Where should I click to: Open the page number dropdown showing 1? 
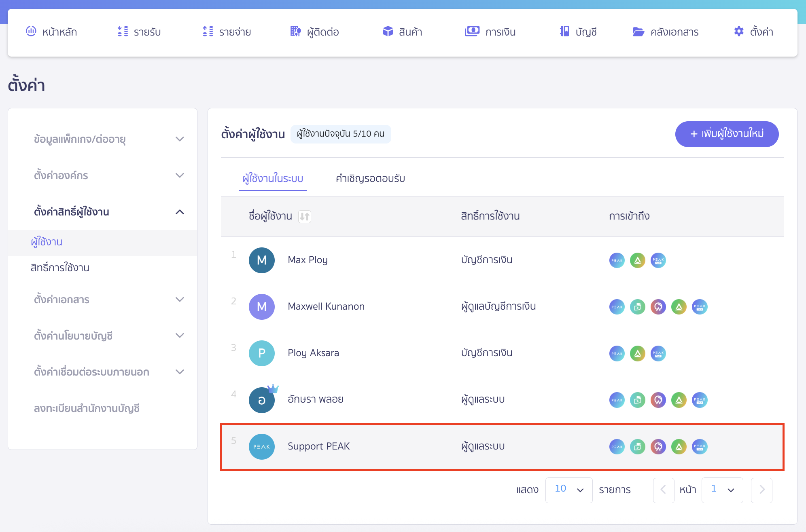coord(722,490)
